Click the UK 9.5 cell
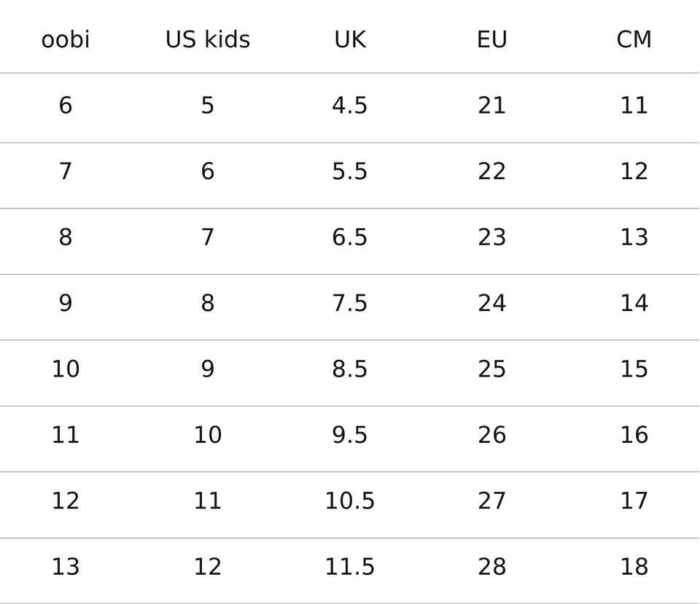 tap(350, 435)
